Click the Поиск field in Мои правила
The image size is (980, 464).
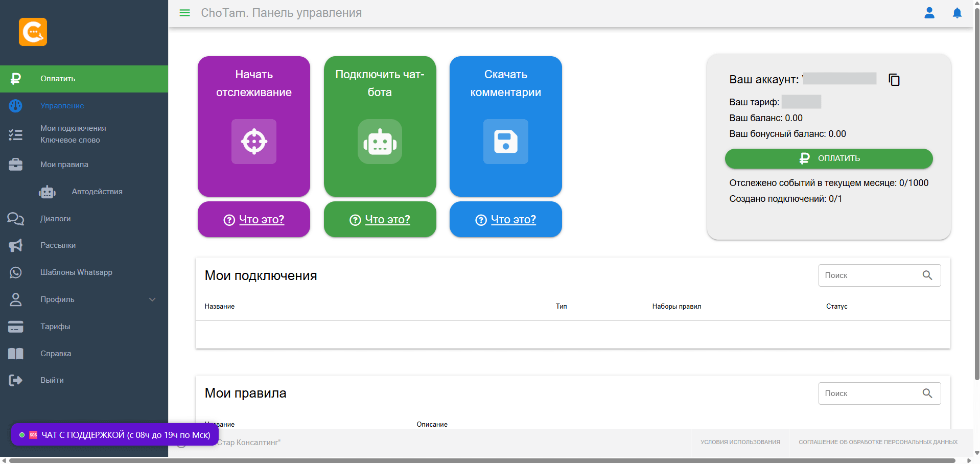pos(869,393)
